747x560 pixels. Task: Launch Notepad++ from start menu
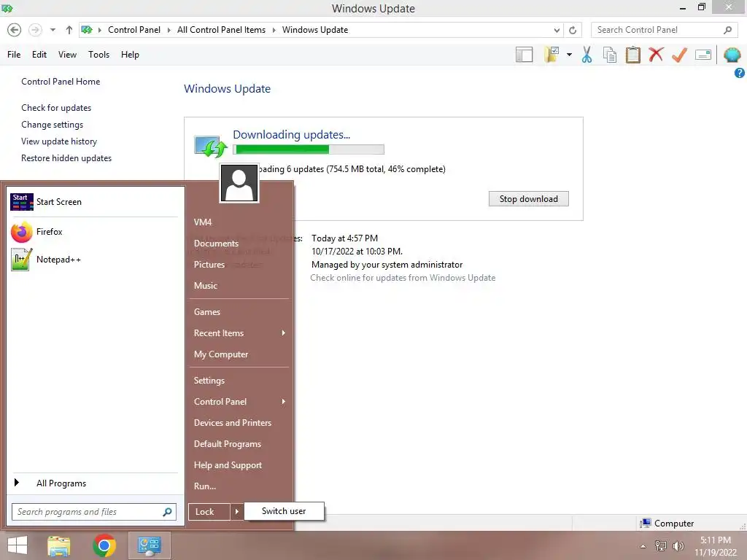[94, 260]
